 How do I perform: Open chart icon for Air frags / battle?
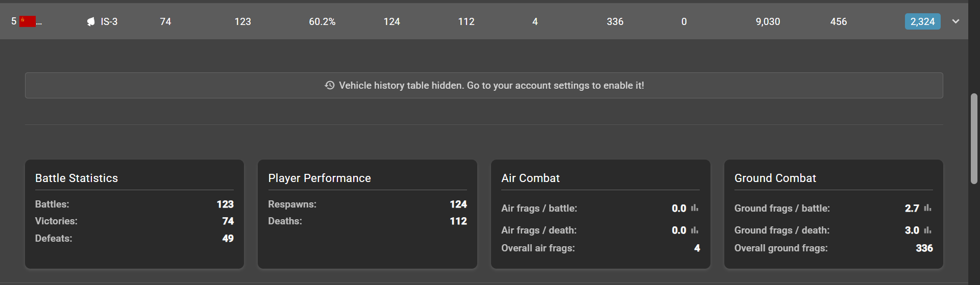695,208
